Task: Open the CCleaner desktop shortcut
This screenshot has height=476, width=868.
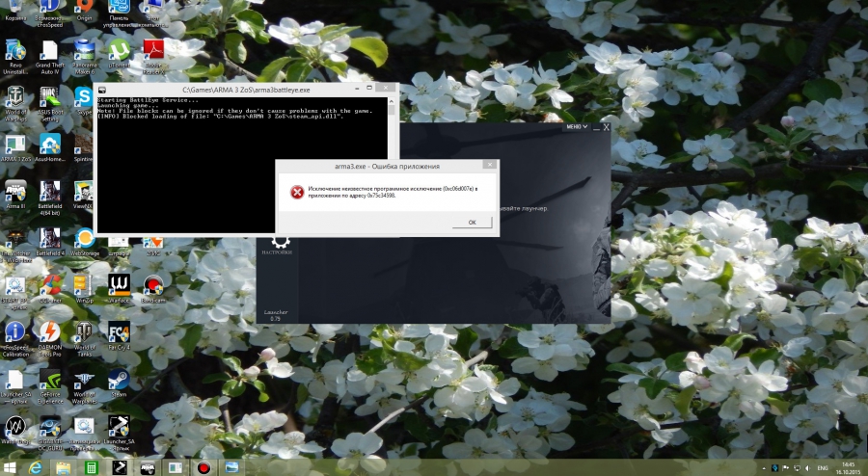Action: coord(50,289)
